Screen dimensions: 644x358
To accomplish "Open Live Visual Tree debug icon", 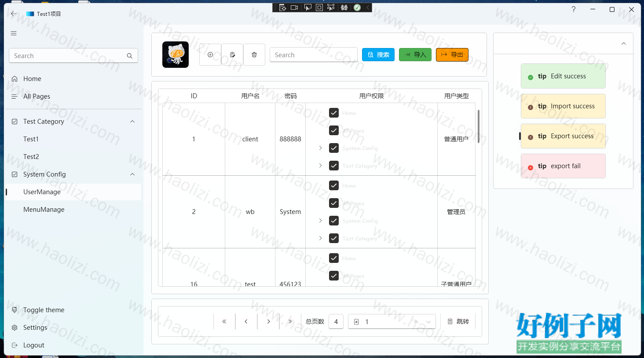I will point(282,7).
